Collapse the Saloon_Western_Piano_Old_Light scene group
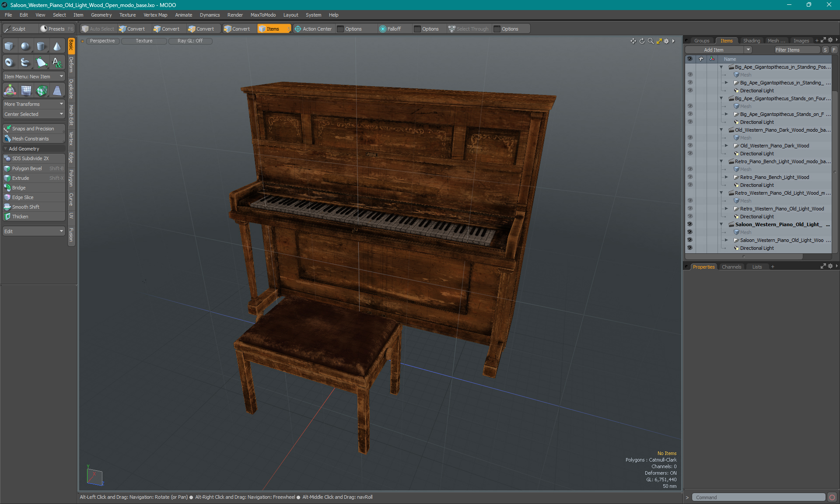This screenshot has height=504, width=840. click(x=721, y=224)
